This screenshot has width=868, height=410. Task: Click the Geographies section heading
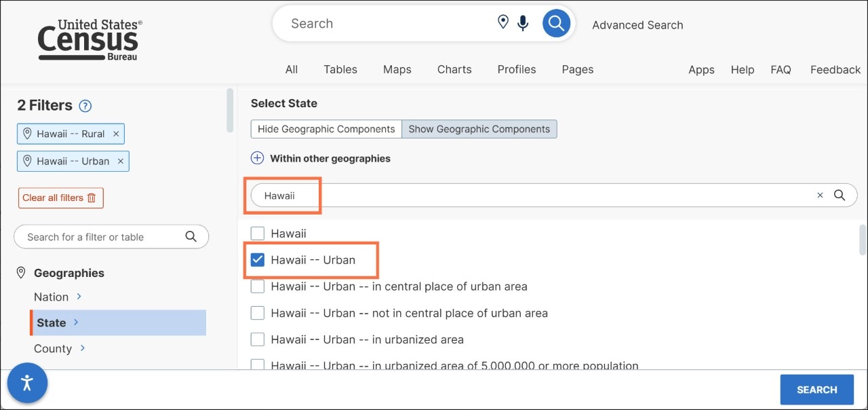pyautogui.click(x=69, y=273)
